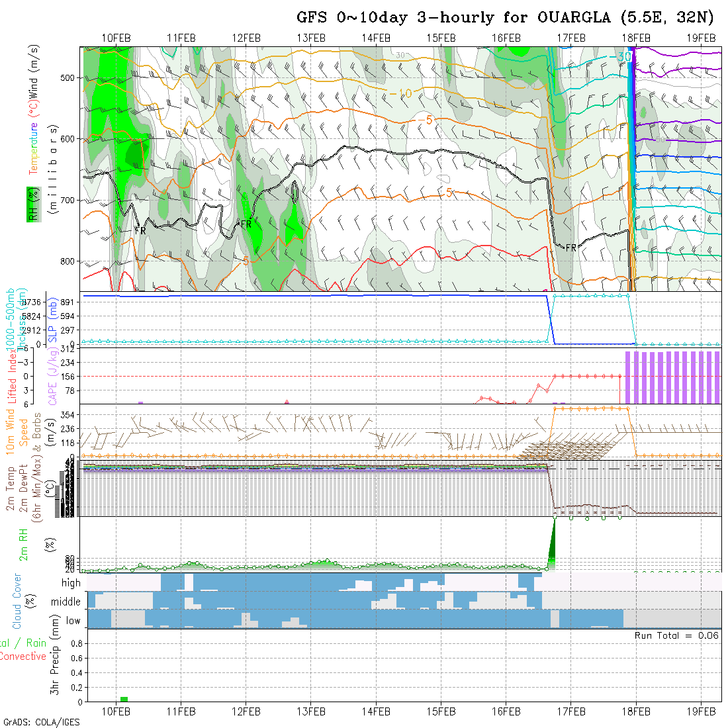Click the 600 millibar pressure tick label

coord(68,139)
